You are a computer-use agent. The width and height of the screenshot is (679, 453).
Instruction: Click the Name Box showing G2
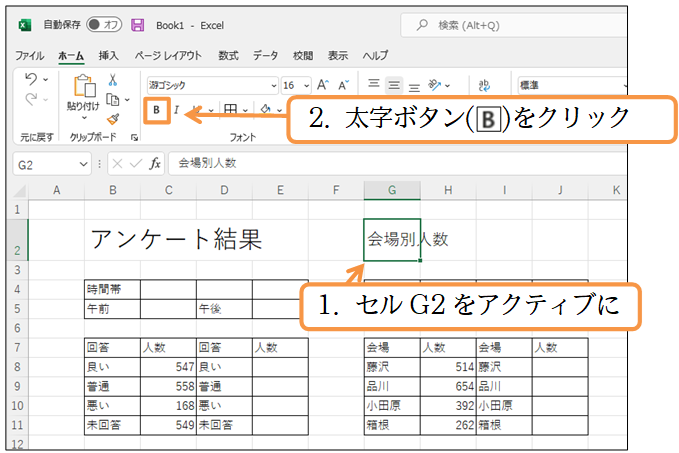45,165
